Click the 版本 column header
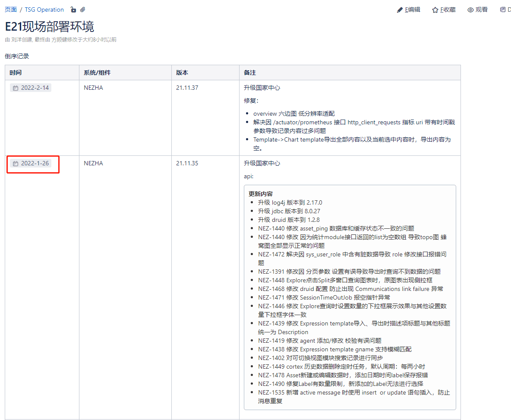The width and height of the screenshot is (511, 420). [182, 73]
